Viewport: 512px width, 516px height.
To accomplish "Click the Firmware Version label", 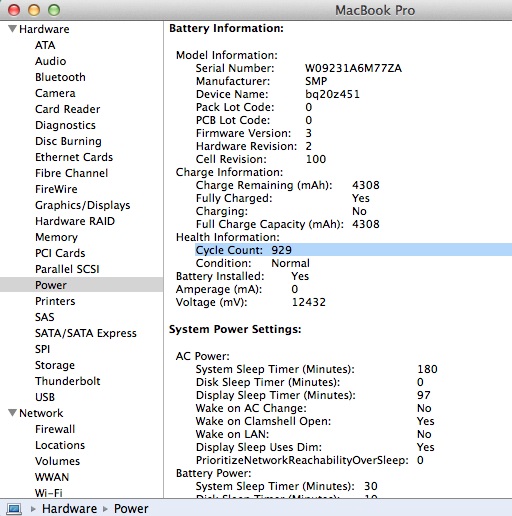I will coord(244,133).
